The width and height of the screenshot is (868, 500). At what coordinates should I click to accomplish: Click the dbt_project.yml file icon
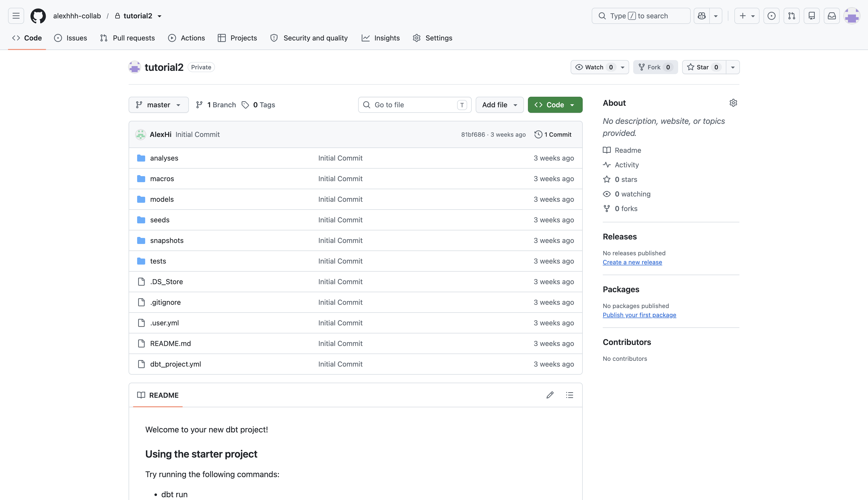tap(141, 364)
